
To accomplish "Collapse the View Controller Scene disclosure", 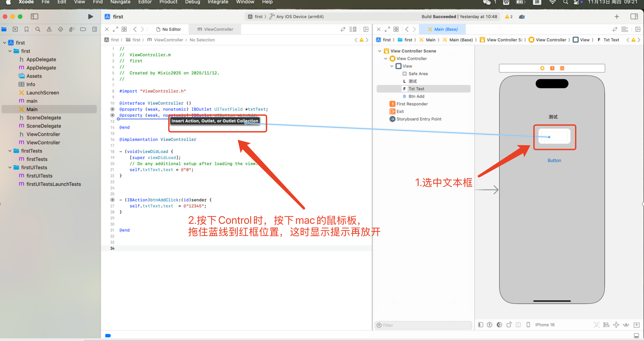I will coord(379,51).
